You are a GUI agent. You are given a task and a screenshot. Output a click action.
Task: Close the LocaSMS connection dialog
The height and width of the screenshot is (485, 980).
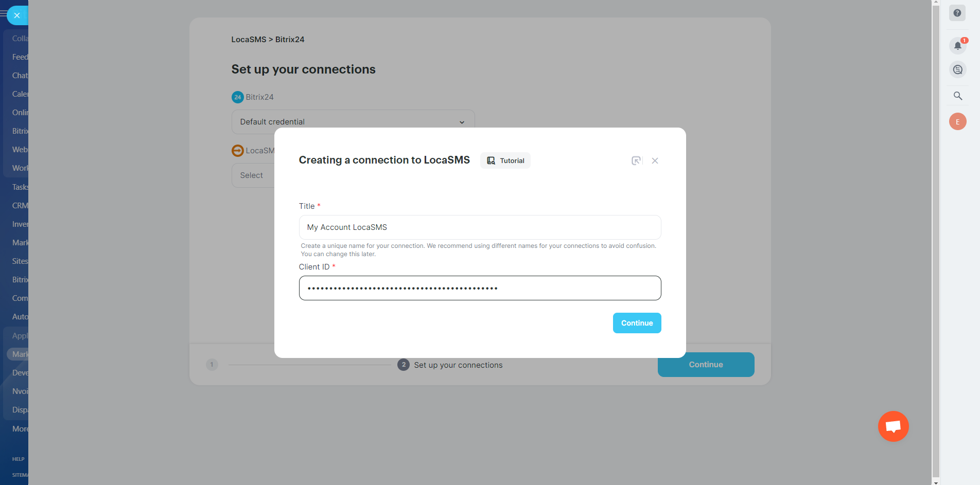click(655, 160)
